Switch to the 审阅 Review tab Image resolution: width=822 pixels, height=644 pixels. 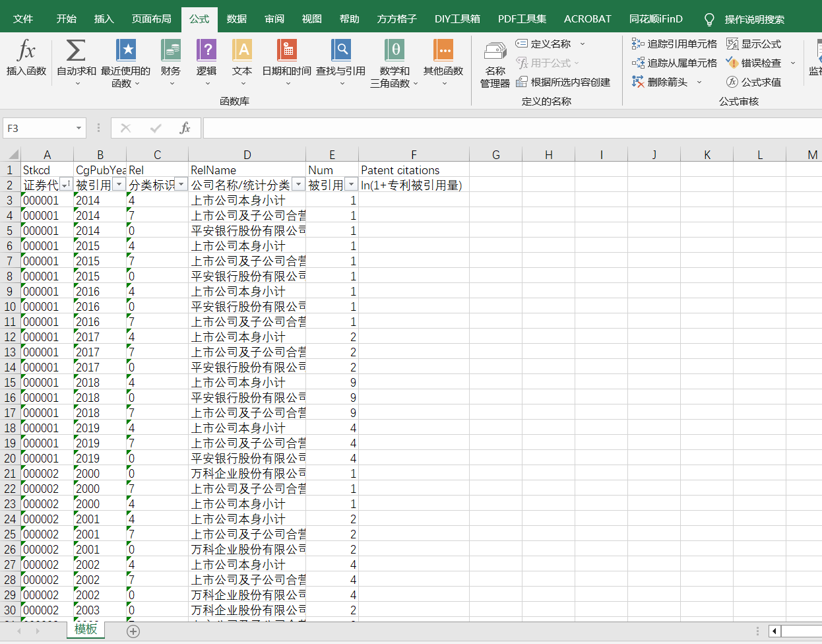274,19
